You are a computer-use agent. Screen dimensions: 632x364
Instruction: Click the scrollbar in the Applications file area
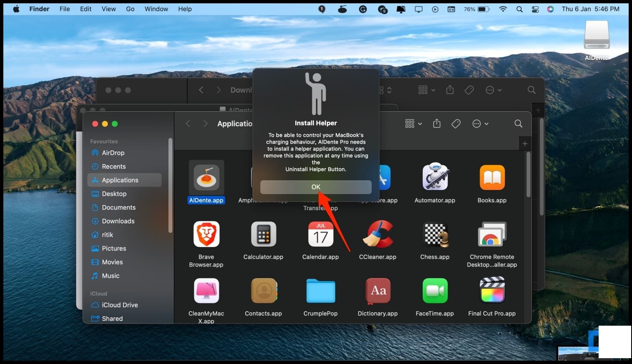tap(528, 175)
